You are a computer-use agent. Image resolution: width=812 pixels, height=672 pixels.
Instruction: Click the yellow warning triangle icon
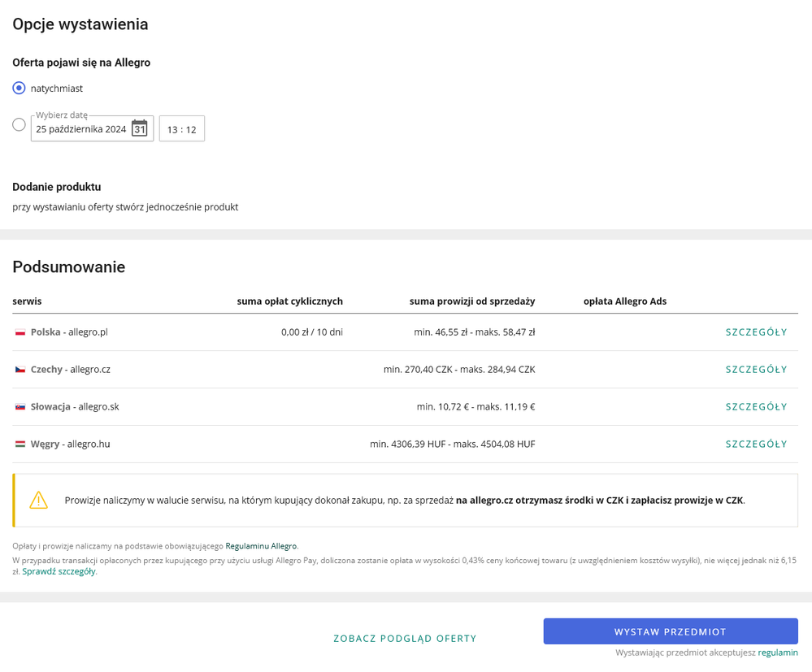pos(39,500)
